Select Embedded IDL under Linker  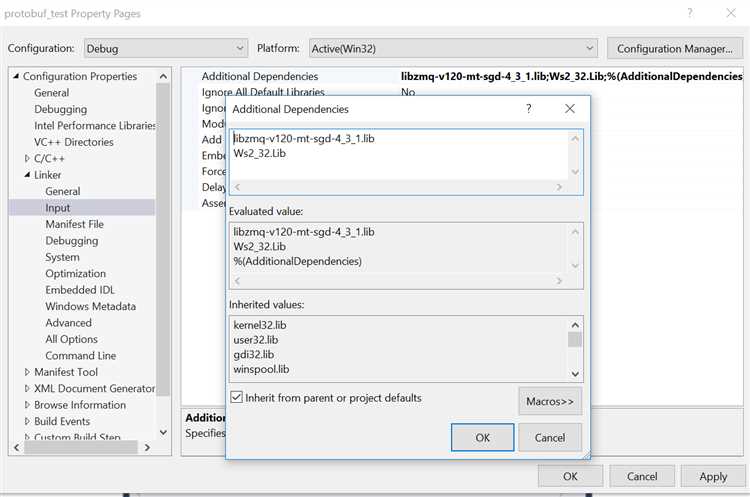tap(80, 290)
